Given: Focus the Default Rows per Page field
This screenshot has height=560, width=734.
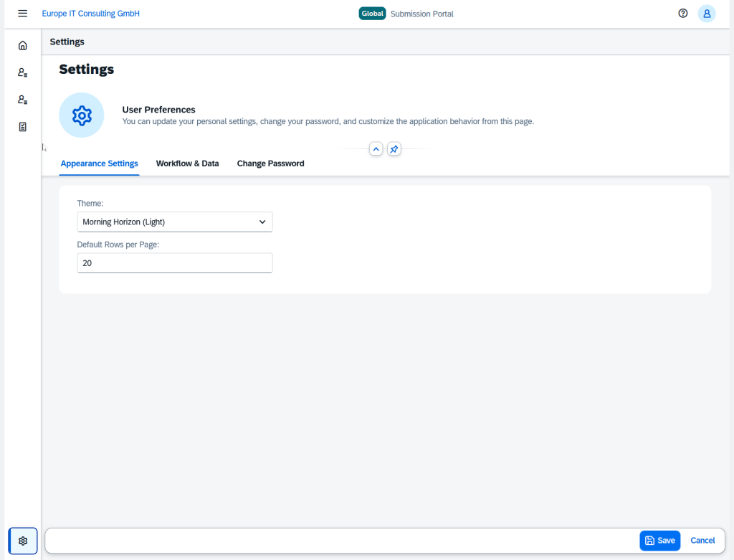Looking at the screenshot, I should point(175,263).
